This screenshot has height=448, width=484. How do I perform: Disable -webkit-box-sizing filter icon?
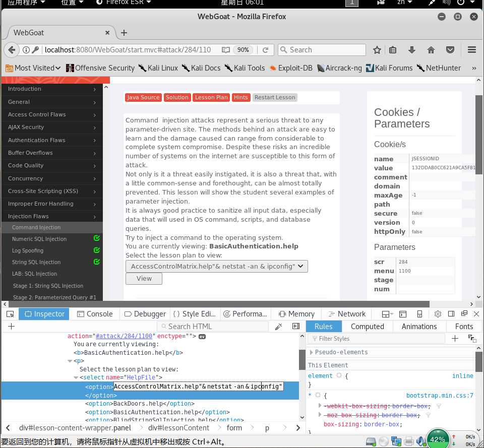pos(439,406)
